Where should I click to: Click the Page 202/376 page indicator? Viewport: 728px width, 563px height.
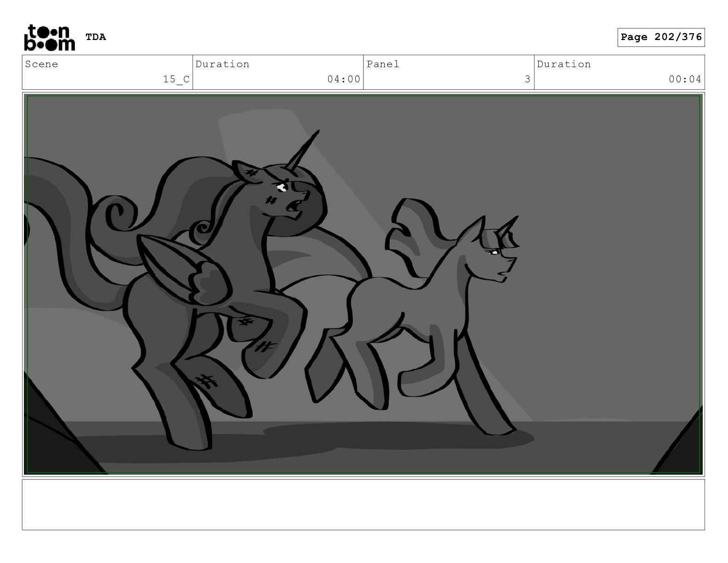[x=661, y=37]
